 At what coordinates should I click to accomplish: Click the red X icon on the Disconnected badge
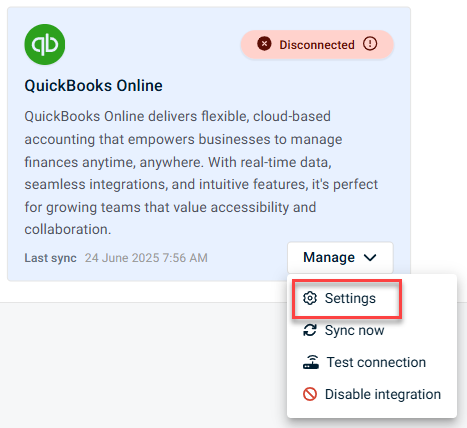coord(264,44)
